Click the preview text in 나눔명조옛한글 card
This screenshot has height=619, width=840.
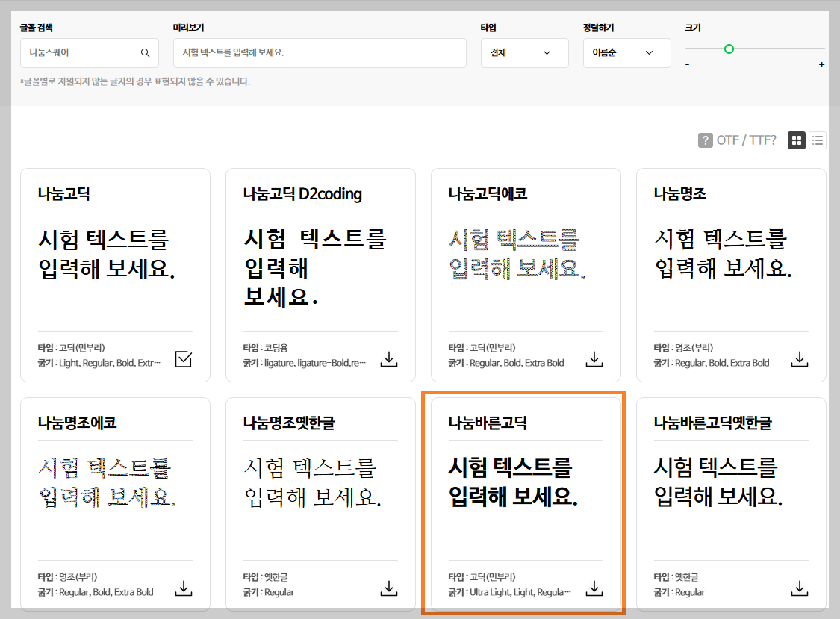[312, 483]
